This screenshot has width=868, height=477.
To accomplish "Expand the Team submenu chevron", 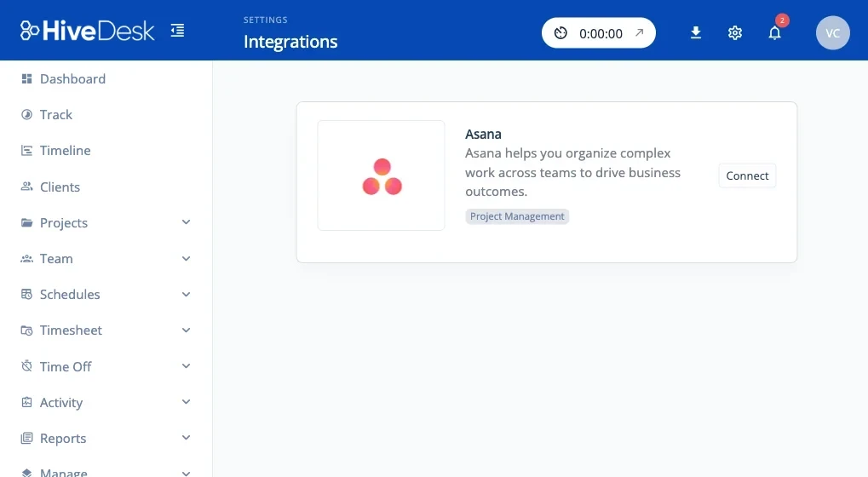I will (x=186, y=258).
